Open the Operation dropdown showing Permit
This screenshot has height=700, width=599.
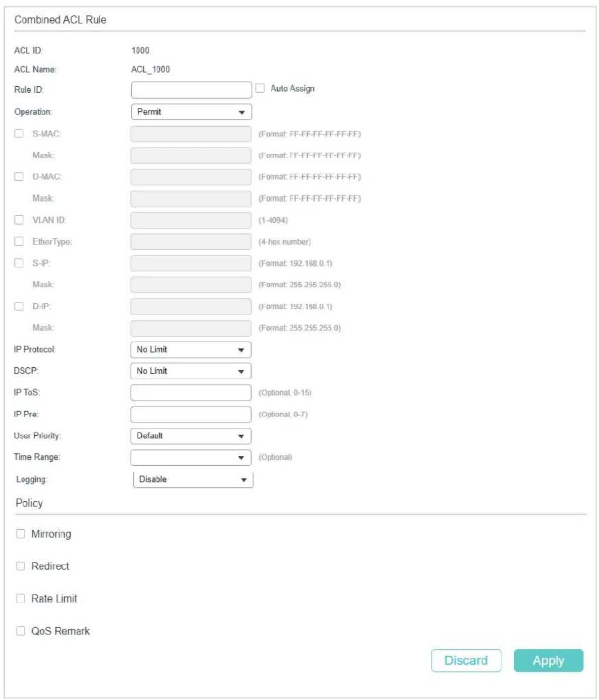pyautogui.click(x=191, y=112)
